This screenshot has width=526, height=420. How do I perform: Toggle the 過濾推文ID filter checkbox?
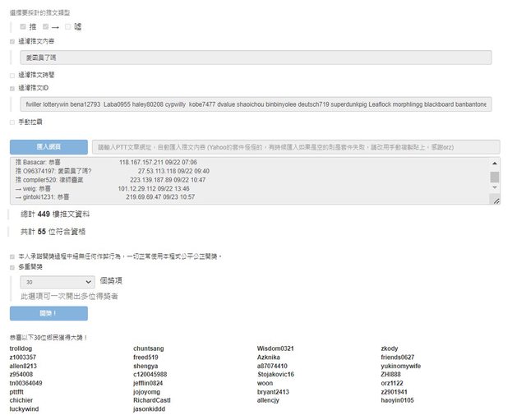(12, 88)
